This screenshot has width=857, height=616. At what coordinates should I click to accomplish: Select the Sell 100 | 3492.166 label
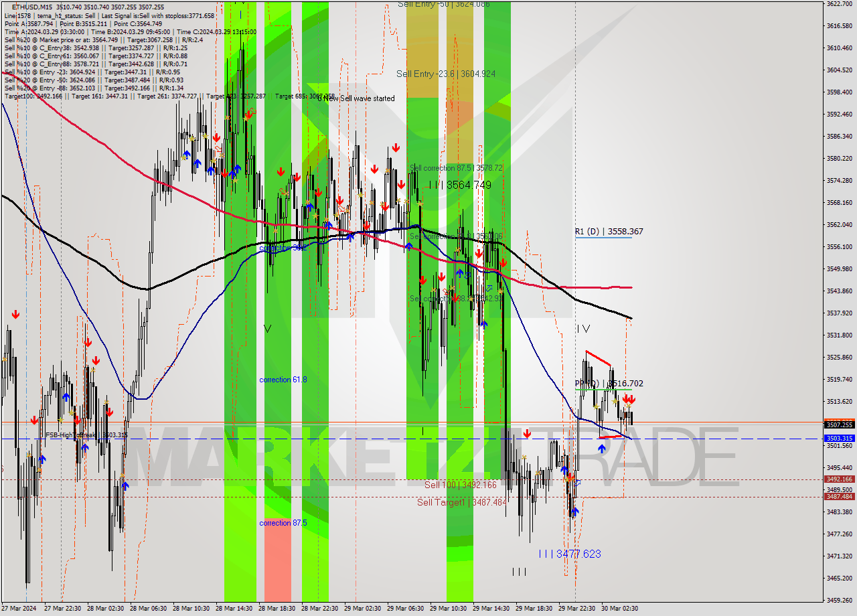(x=461, y=485)
